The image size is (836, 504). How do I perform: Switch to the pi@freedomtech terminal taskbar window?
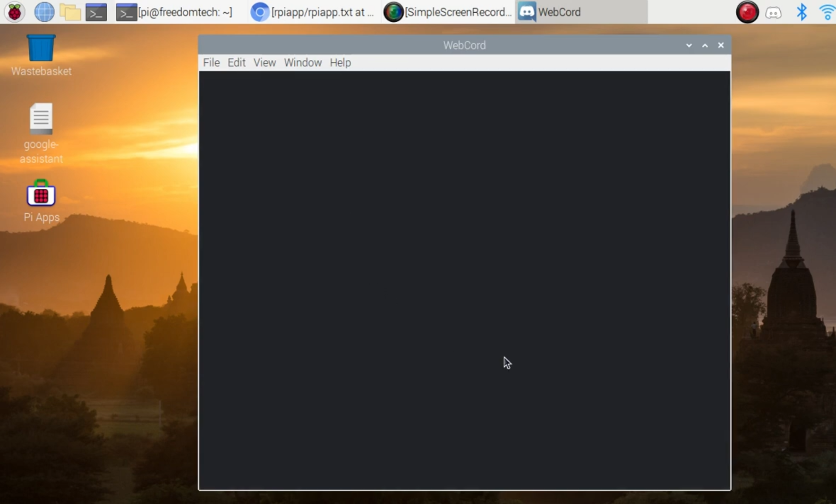175,12
